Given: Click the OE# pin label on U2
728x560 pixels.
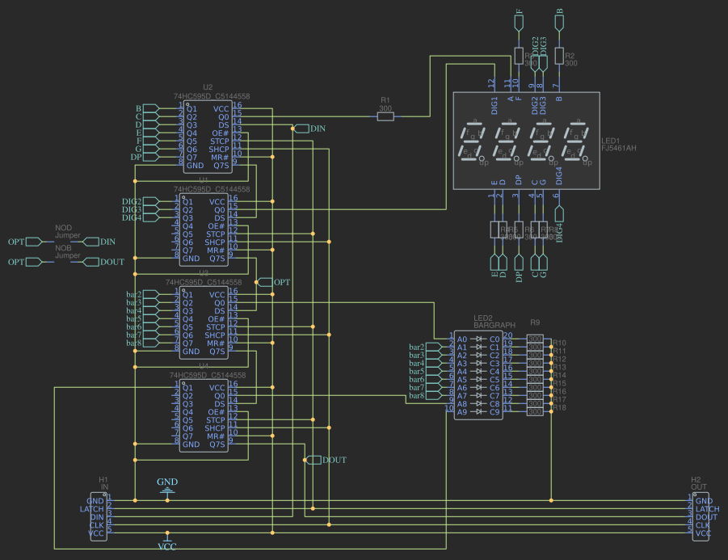Looking at the screenshot, I should tap(221, 133).
